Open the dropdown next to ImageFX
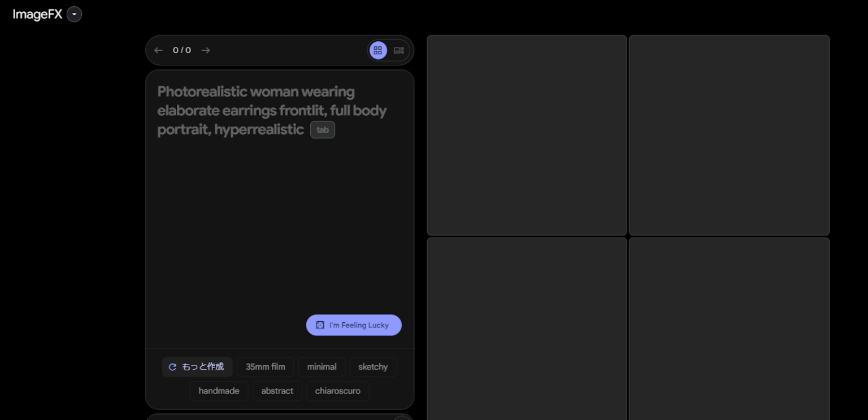 point(74,15)
